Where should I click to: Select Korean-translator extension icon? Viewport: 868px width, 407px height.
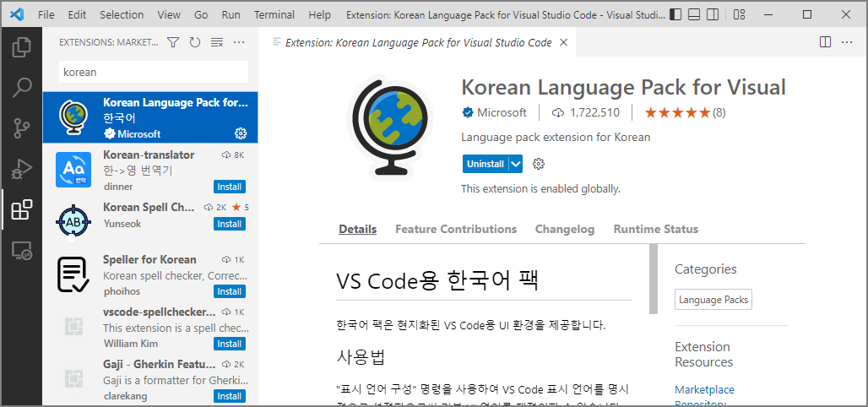pyautogui.click(x=73, y=170)
